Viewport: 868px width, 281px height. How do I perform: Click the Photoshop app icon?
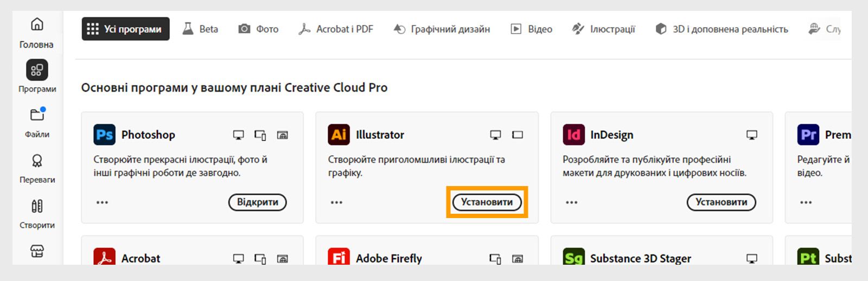(104, 135)
